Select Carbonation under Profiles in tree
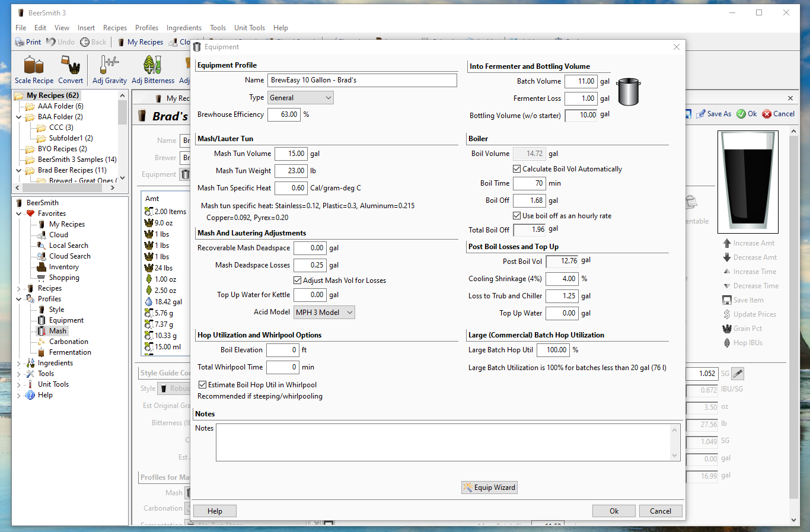The width and height of the screenshot is (810, 532). click(x=69, y=342)
